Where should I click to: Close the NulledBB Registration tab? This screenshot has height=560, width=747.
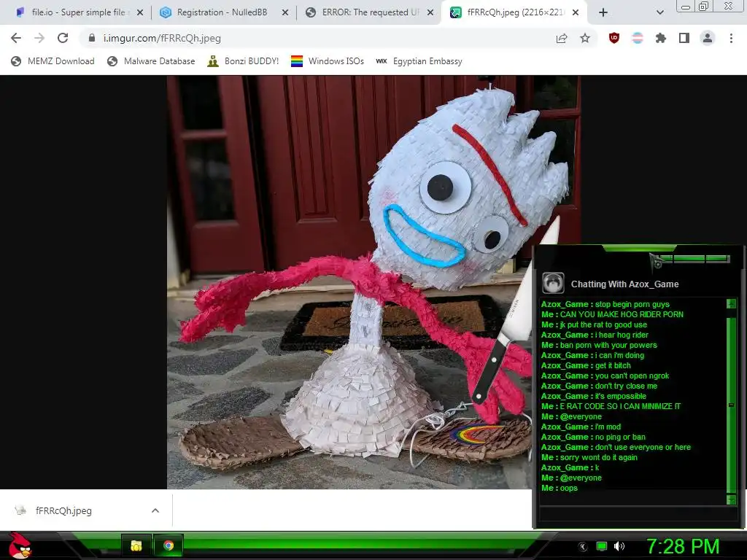[x=285, y=12]
